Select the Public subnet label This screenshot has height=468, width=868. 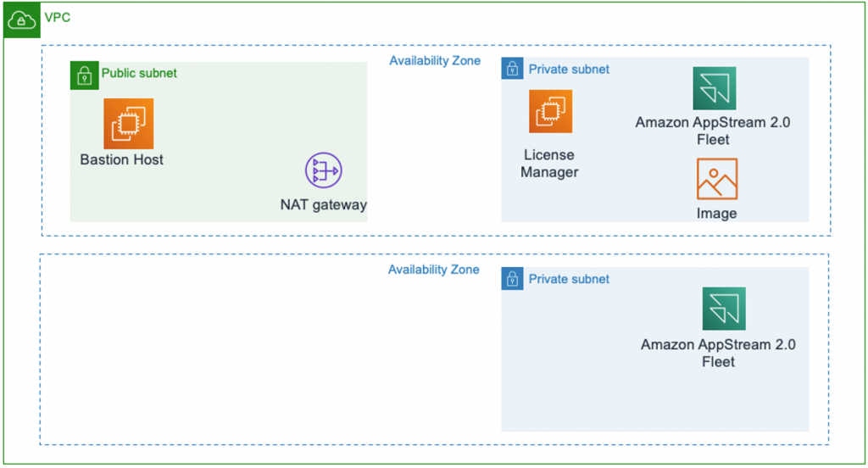(x=139, y=73)
